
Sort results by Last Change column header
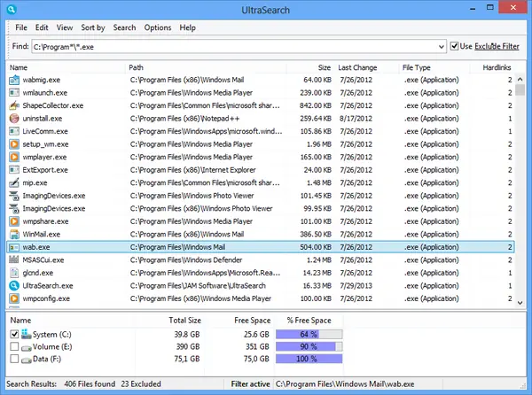[x=357, y=66]
